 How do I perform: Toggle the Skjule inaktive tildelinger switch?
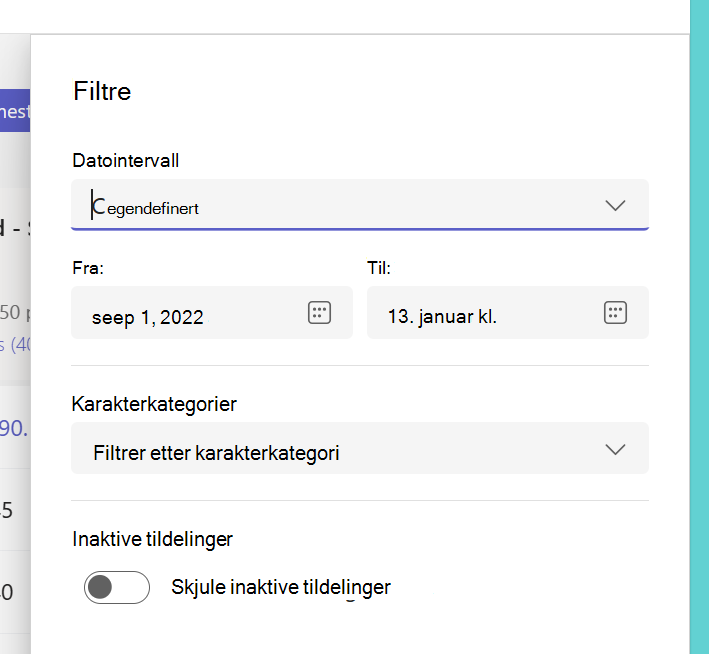click(117, 587)
